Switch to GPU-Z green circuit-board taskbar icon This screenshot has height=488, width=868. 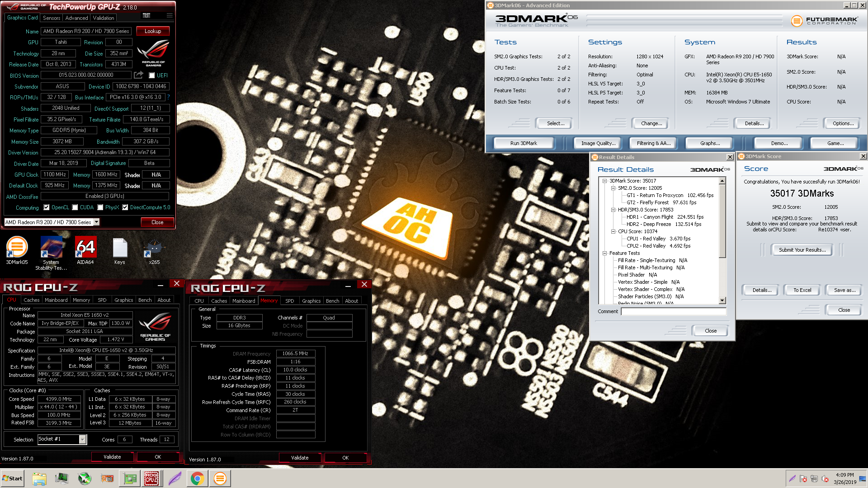click(130, 479)
